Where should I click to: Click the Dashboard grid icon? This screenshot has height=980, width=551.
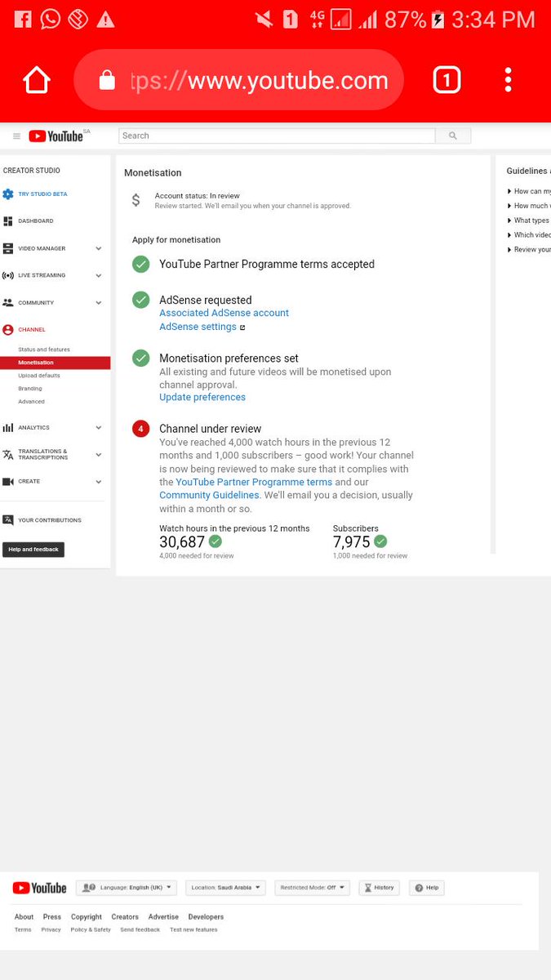(x=8, y=221)
